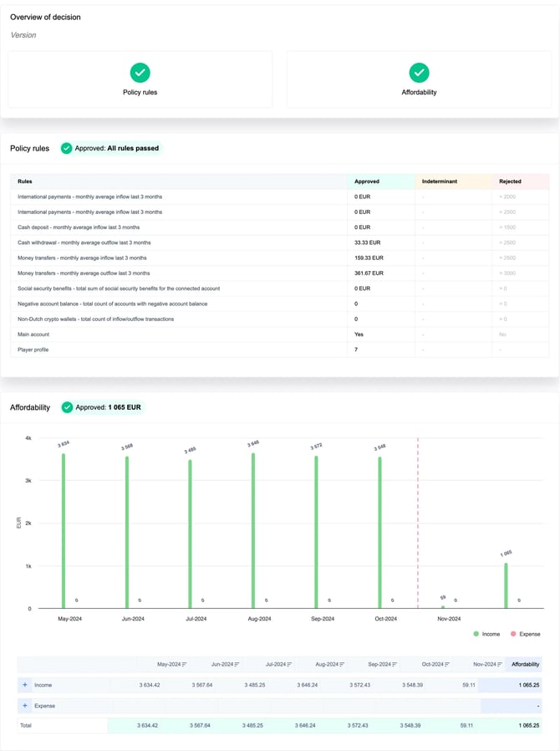
Task: Click the Jun-2024 column sort icon
Action: (x=237, y=664)
